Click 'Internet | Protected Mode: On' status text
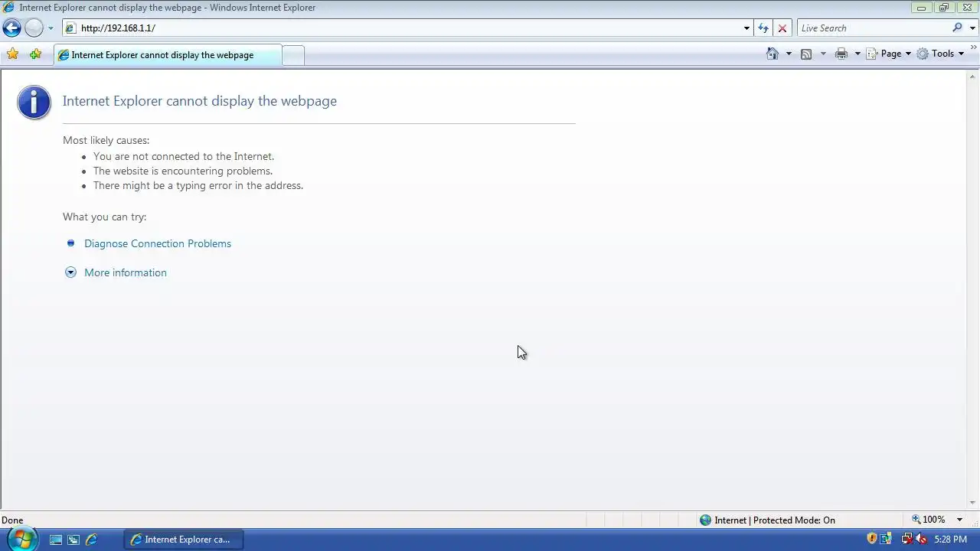Image resolution: width=980 pixels, height=551 pixels. tap(775, 520)
